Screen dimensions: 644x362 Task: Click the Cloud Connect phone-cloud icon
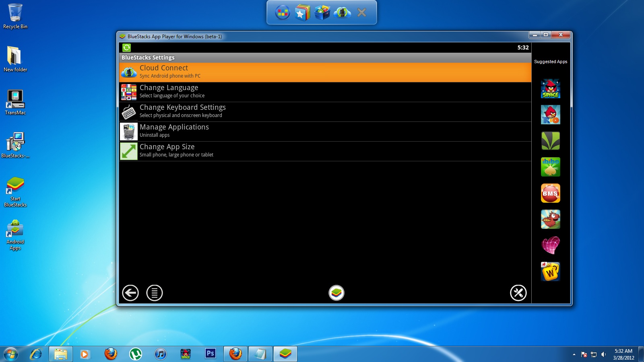129,72
